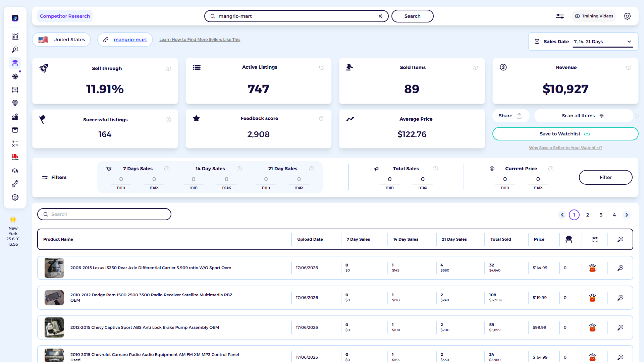Open the New York weather widget
The height and width of the screenshot is (362, 644).
(x=13, y=232)
